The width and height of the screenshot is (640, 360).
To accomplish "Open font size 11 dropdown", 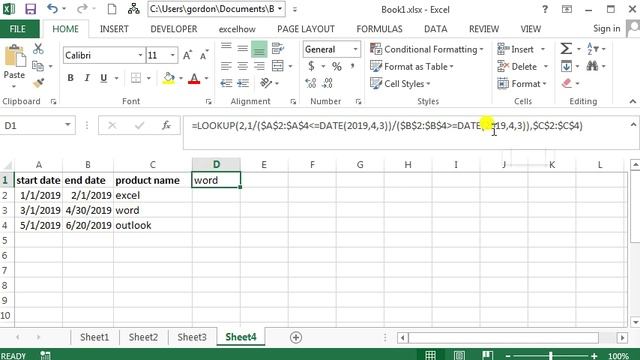I will [173, 55].
